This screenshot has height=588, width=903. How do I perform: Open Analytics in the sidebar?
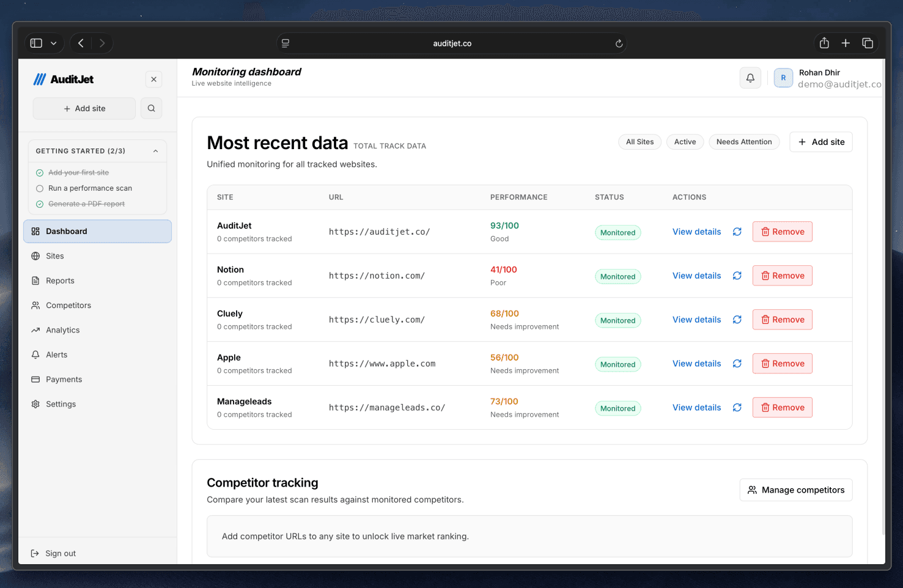click(97, 330)
